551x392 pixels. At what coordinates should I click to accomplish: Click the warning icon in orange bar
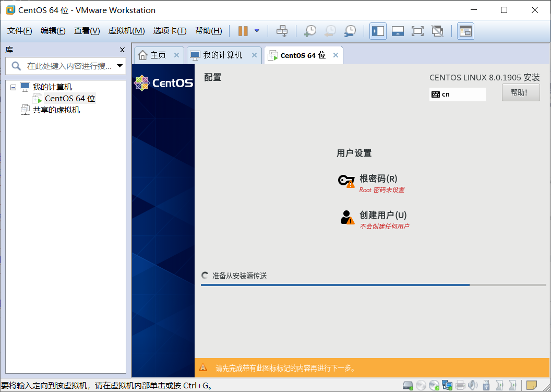click(x=203, y=368)
